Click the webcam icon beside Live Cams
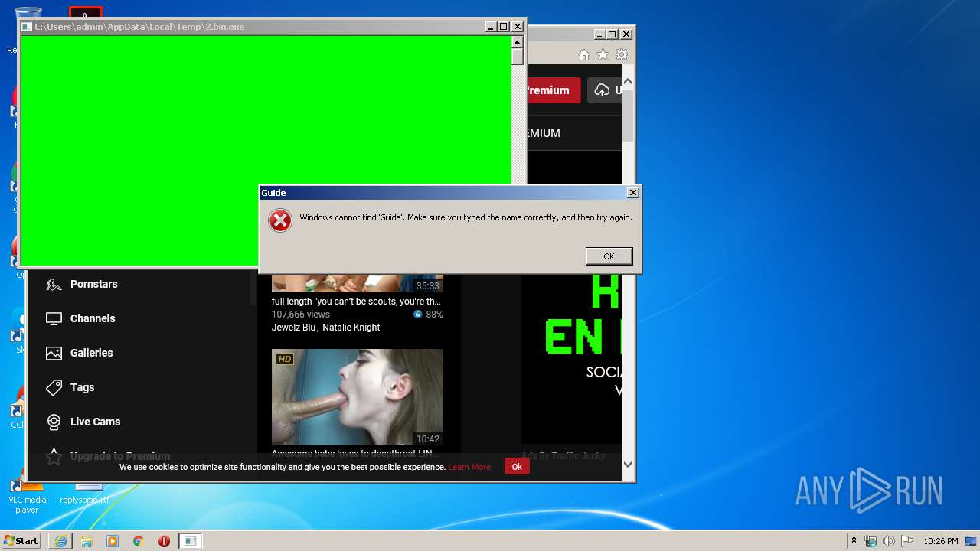This screenshot has height=551, width=980. (54, 422)
